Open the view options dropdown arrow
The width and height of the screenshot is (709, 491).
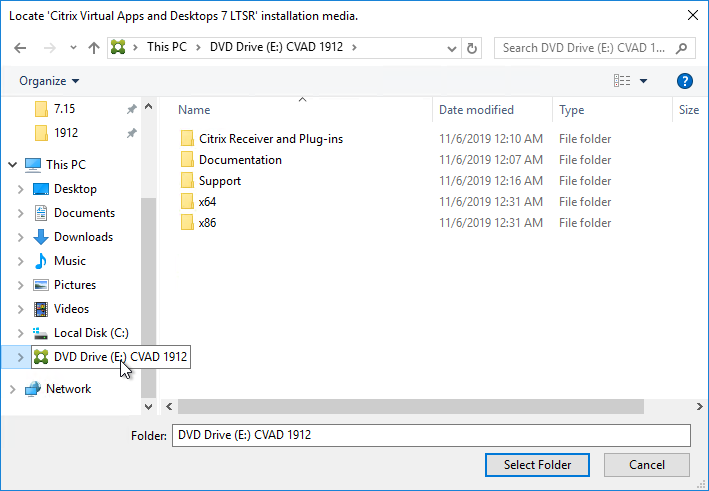pos(643,81)
